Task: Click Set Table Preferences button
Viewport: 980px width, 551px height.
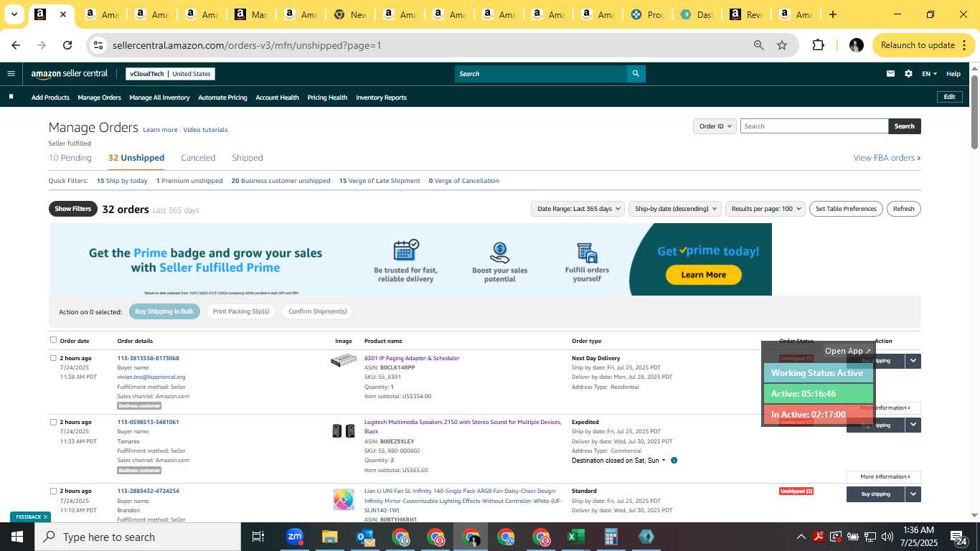Action: 846,209
